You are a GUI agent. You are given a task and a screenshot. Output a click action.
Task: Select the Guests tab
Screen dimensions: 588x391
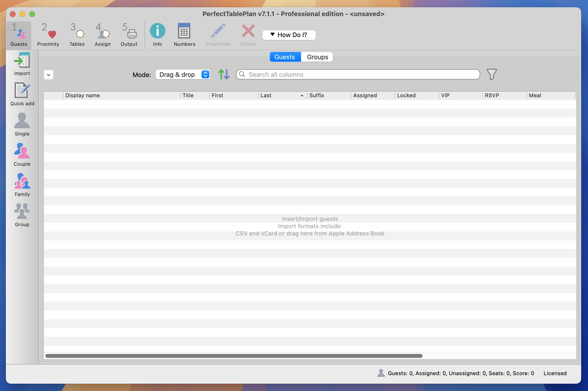coord(284,57)
